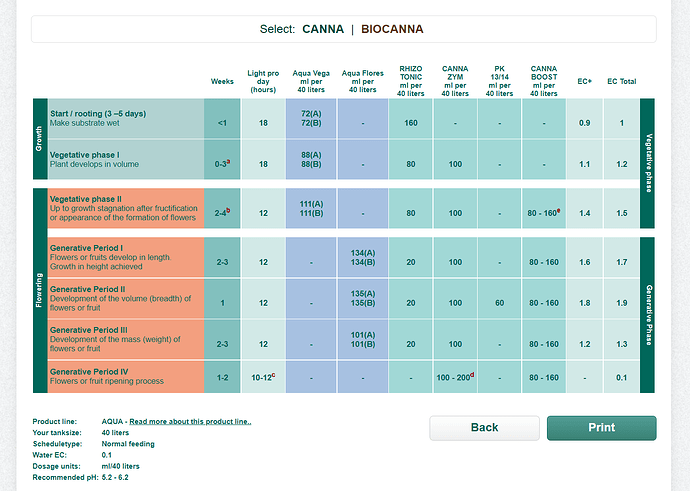Click the 10-12 light hours cell
The image size is (690, 491).
[x=263, y=377]
